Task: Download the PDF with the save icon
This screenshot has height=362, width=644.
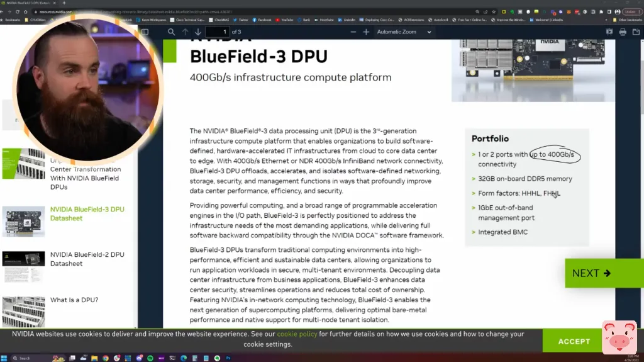Action: pos(636,31)
